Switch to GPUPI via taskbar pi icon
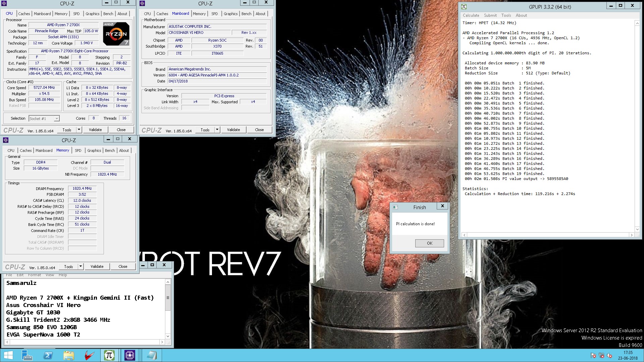 [x=109, y=355]
